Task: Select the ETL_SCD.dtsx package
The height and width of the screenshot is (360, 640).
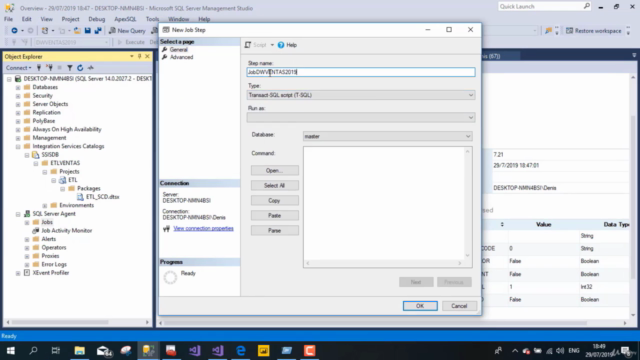Action: coord(102,197)
